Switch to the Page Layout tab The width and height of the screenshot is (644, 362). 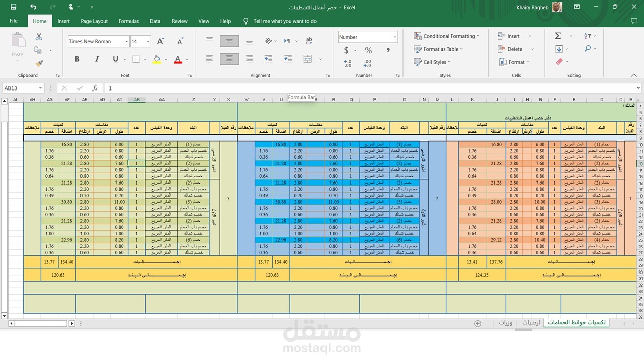pyautogui.click(x=94, y=21)
